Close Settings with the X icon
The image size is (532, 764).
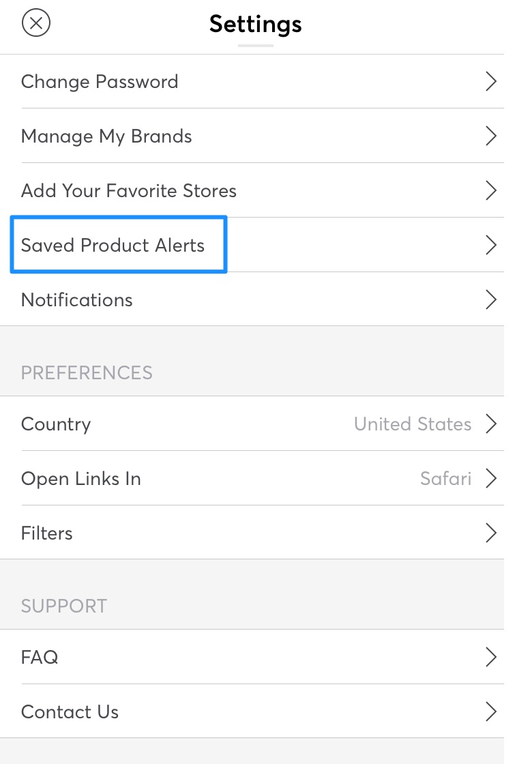click(x=36, y=23)
